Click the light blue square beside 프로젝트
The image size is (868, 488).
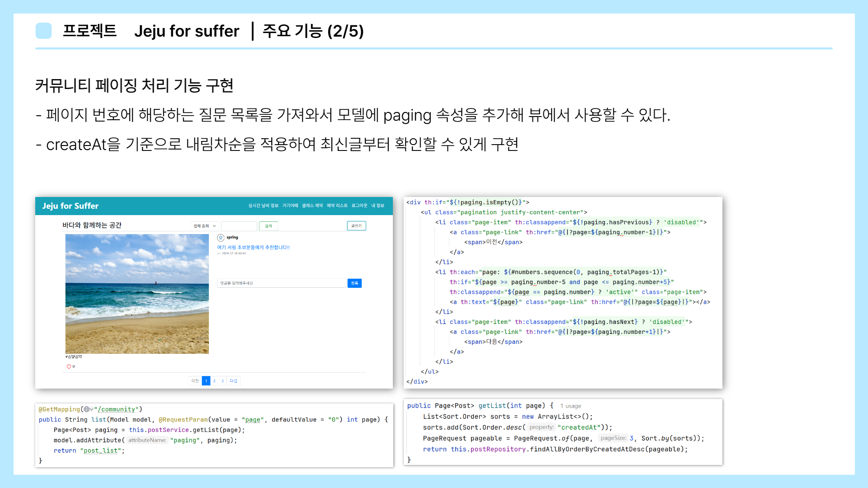[x=44, y=31]
